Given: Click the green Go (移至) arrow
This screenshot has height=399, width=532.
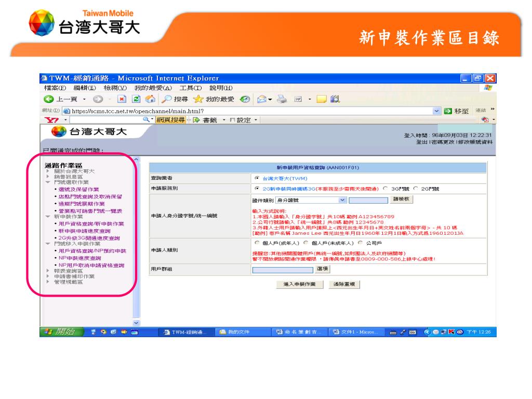Looking at the screenshot, I should coord(448,111).
